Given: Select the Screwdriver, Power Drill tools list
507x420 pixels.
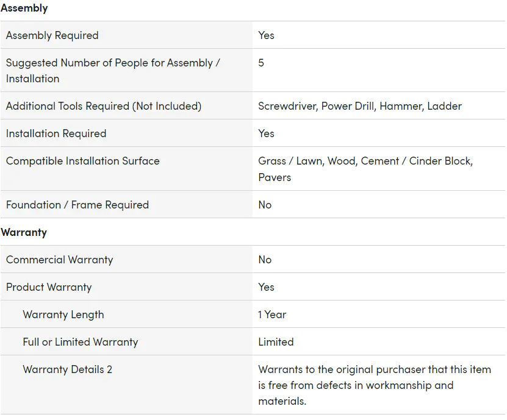Looking at the screenshot, I should pos(359,106).
